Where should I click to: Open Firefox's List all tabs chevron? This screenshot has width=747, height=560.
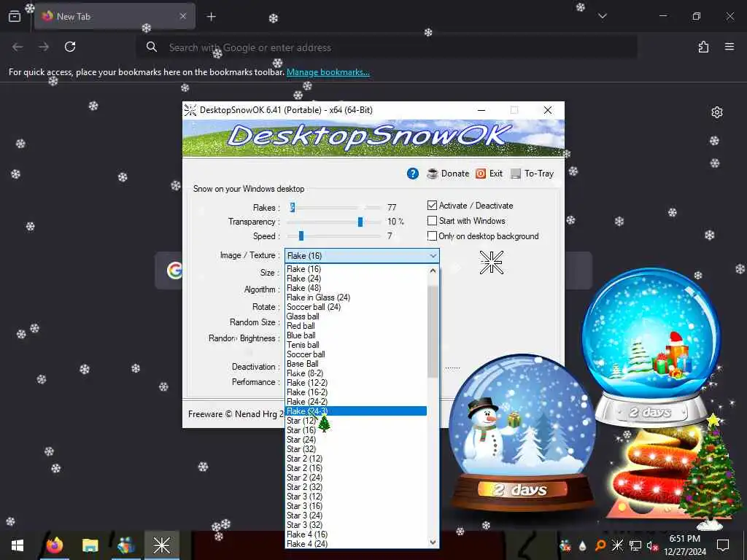coord(602,16)
